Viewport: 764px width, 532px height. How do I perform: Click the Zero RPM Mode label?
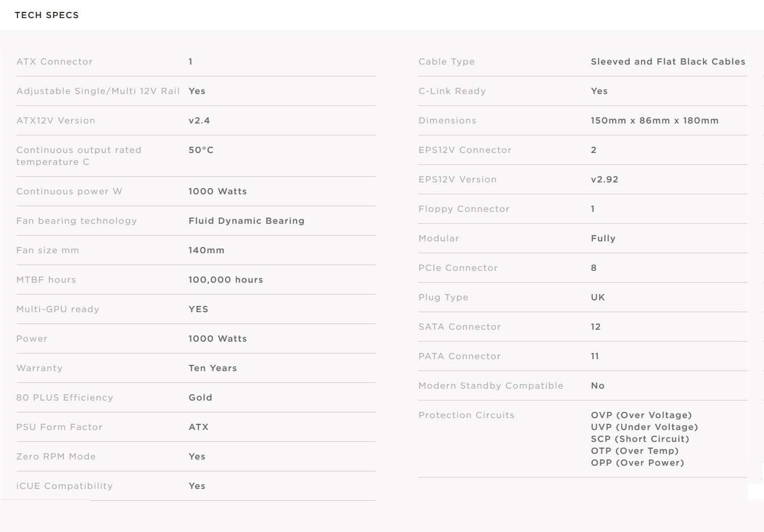pos(56,457)
